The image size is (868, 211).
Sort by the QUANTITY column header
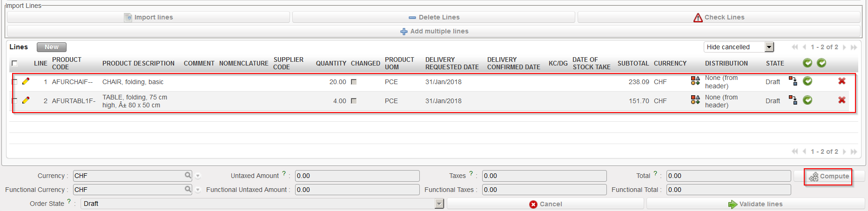(x=330, y=63)
